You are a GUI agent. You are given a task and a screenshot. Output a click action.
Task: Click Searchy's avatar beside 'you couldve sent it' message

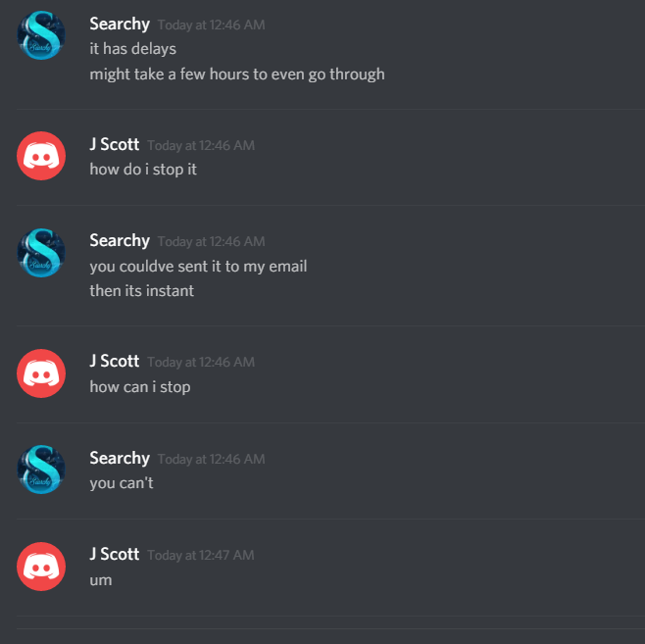(x=41, y=253)
